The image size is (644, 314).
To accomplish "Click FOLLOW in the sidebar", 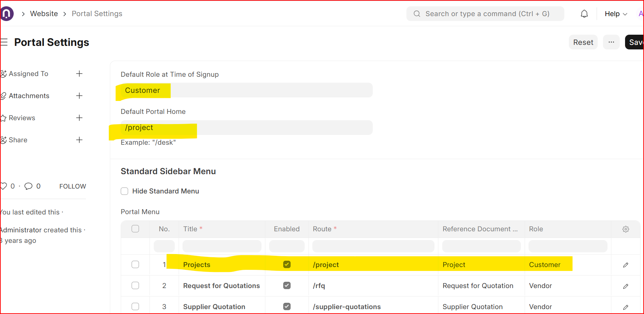I will [x=73, y=186].
